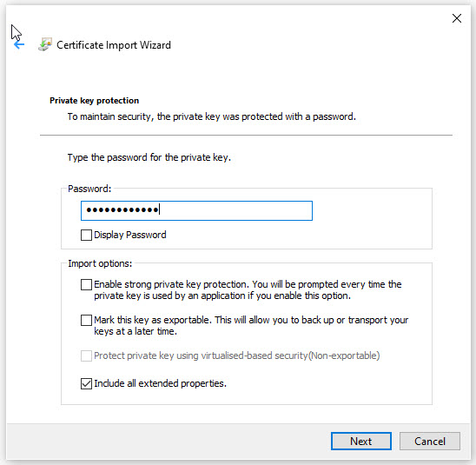
Task: Click the 'To maintain security' description text
Action: coord(212,116)
